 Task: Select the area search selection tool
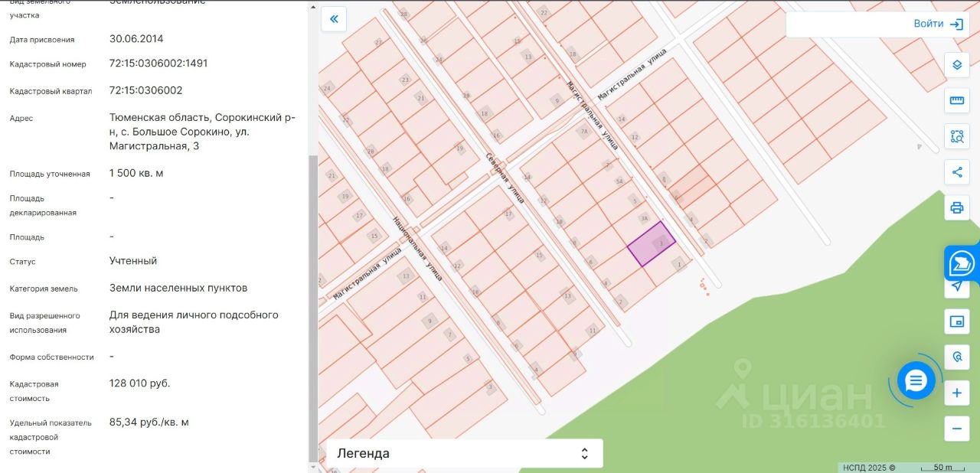point(956,136)
